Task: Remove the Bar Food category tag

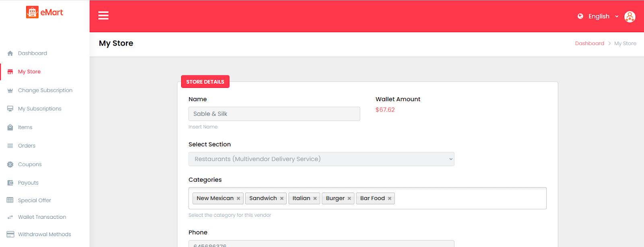Action: (x=390, y=198)
